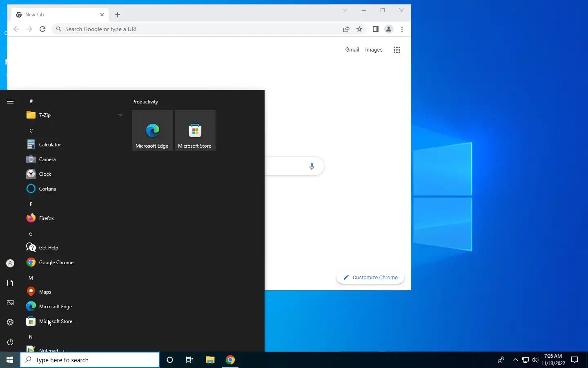Open the Gmail link
Screen dimensions: 588x368
[x=352, y=49]
